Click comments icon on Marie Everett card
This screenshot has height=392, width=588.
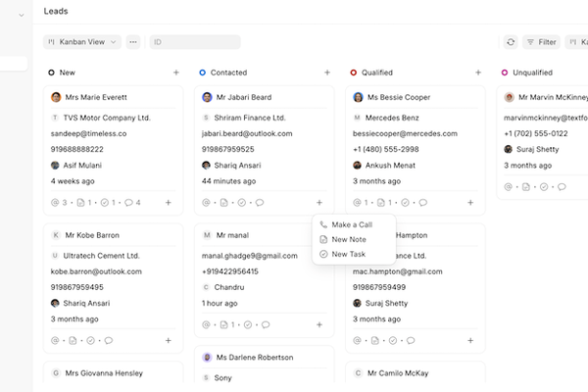pyautogui.click(x=128, y=203)
